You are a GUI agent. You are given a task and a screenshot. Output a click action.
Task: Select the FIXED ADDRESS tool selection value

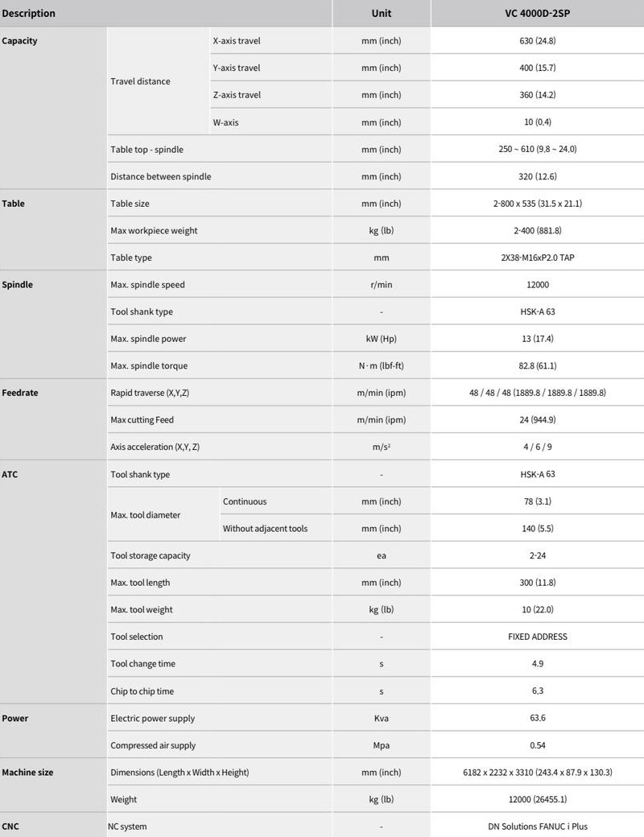pyautogui.click(x=537, y=637)
